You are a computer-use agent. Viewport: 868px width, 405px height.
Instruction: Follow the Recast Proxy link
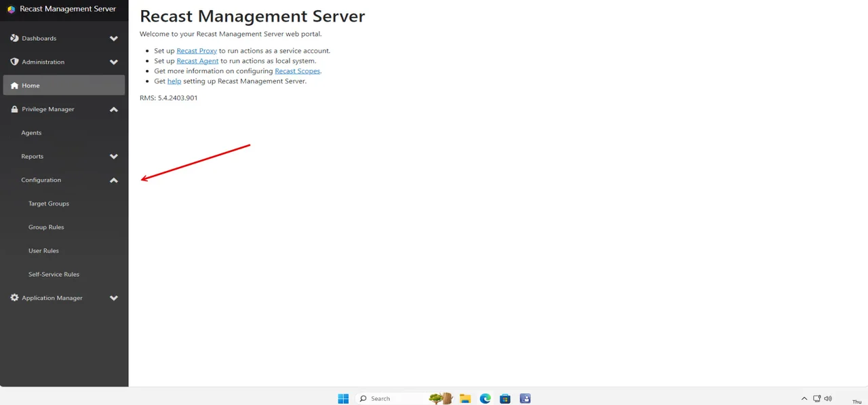(197, 51)
